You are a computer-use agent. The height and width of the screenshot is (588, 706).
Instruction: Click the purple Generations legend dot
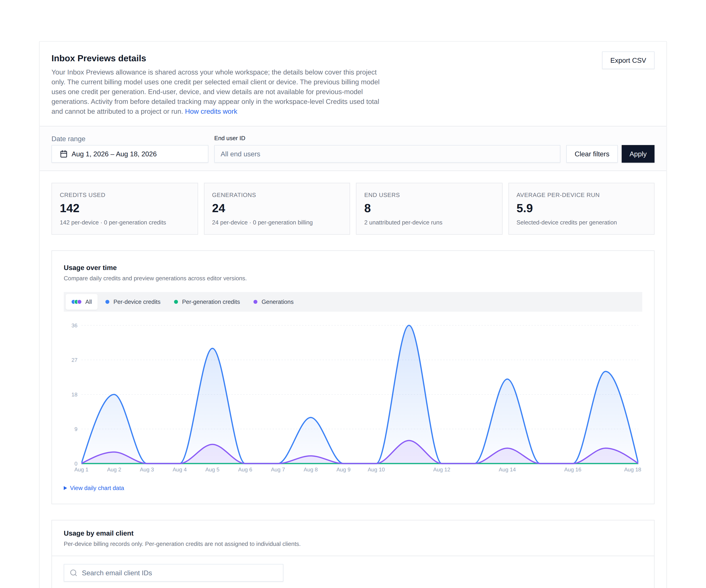click(x=255, y=302)
